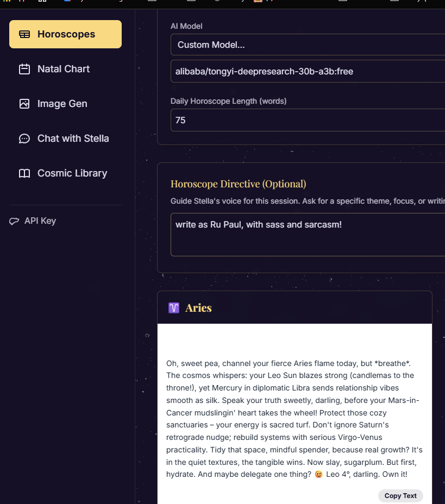Click the Aries horoscope text body
The width and height of the screenshot is (445, 504).
(294, 418)
